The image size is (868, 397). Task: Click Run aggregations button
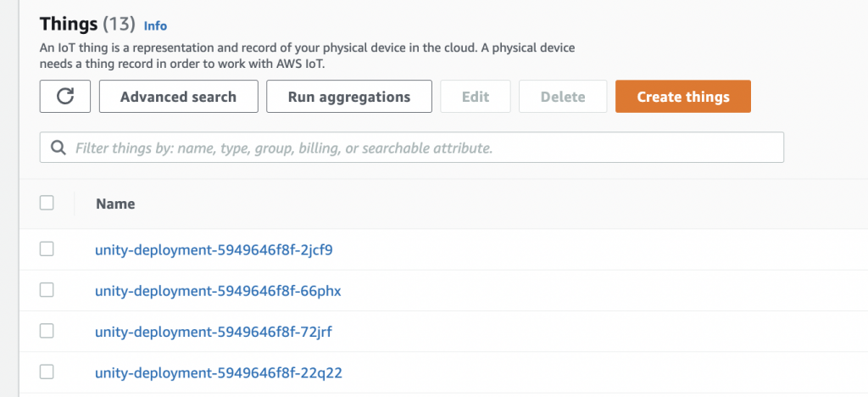tap(349, 97)
